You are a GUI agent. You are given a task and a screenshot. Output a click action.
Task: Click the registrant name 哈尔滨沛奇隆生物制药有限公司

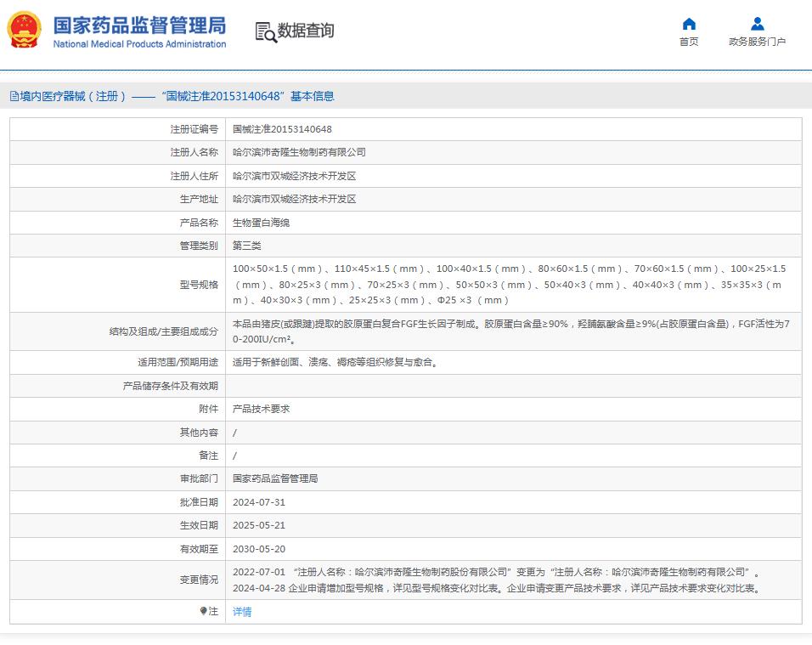coord(299,153)
